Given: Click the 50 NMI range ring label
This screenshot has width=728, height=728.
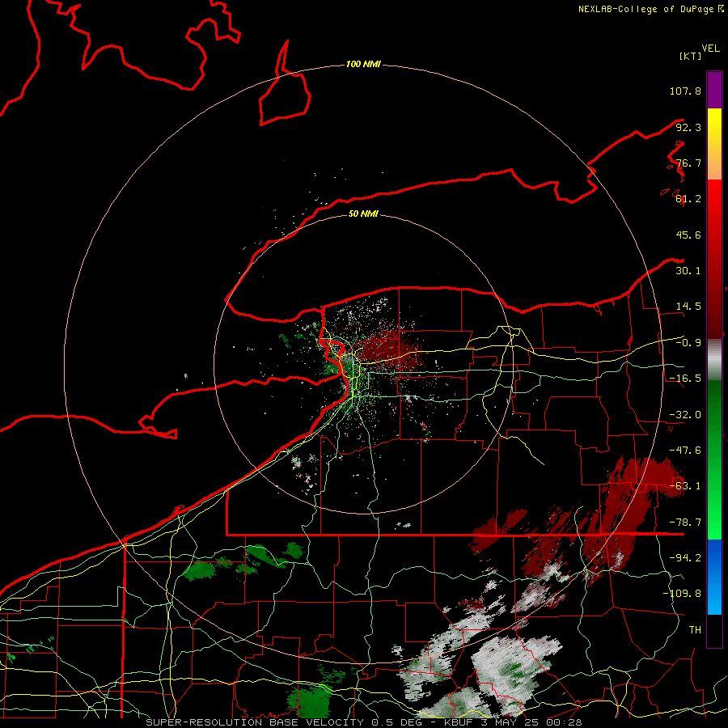Looking at the screenshot, I should 363,214.
